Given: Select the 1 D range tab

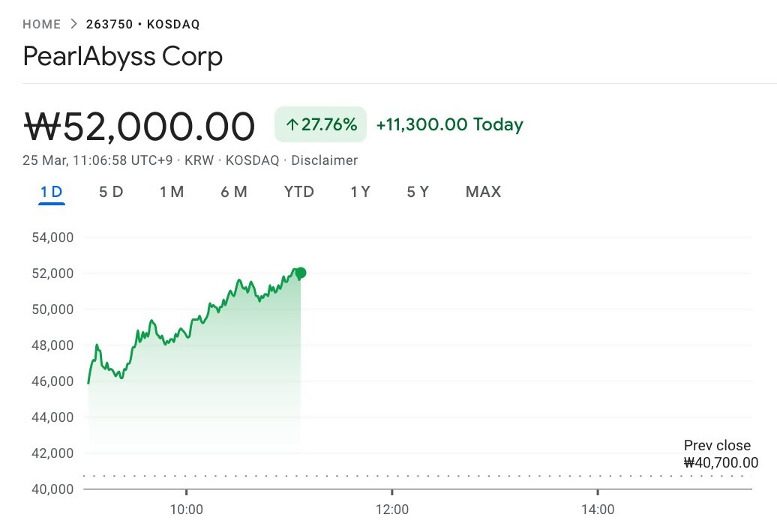Looking at the screenshot, I should coord(52,192).
